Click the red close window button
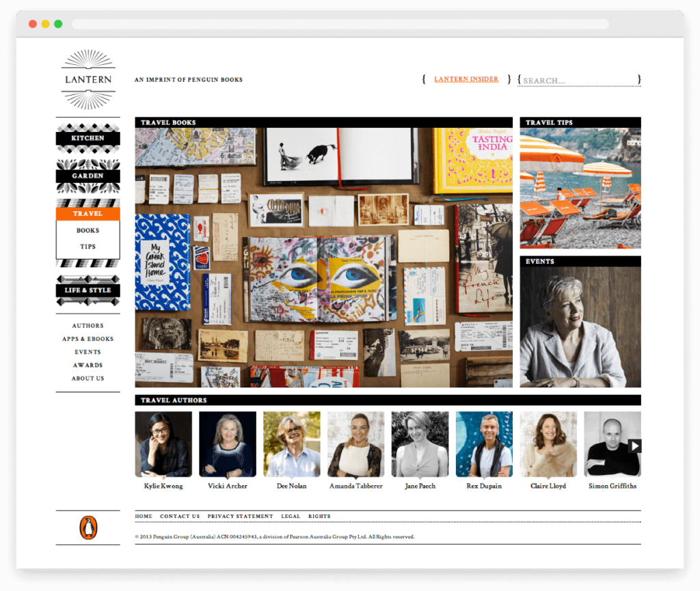Viewport: 700px width, 591px height. [x=33, y=24]
